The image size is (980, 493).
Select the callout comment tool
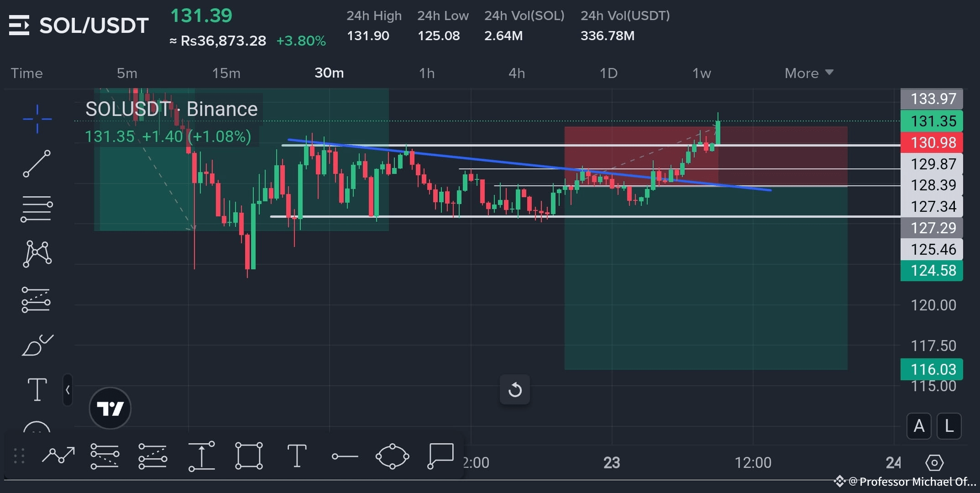click(x=440, y=456)
